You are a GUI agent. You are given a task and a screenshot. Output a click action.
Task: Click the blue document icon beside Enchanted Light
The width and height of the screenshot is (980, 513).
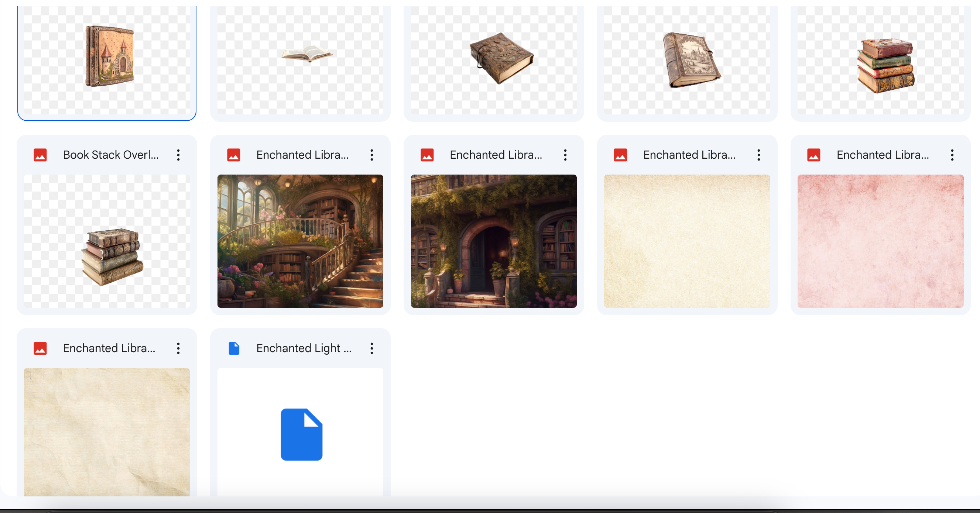coord(234,348)
